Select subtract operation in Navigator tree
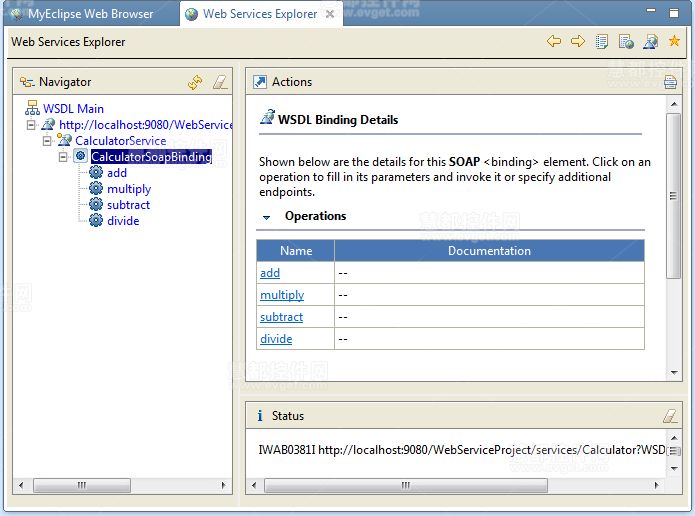The image size is (695, 516). point(129,204)
